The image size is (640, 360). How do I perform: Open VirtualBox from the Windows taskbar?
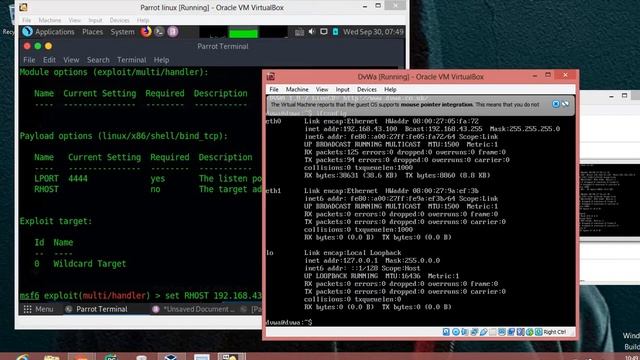click(x=171, y=357)
